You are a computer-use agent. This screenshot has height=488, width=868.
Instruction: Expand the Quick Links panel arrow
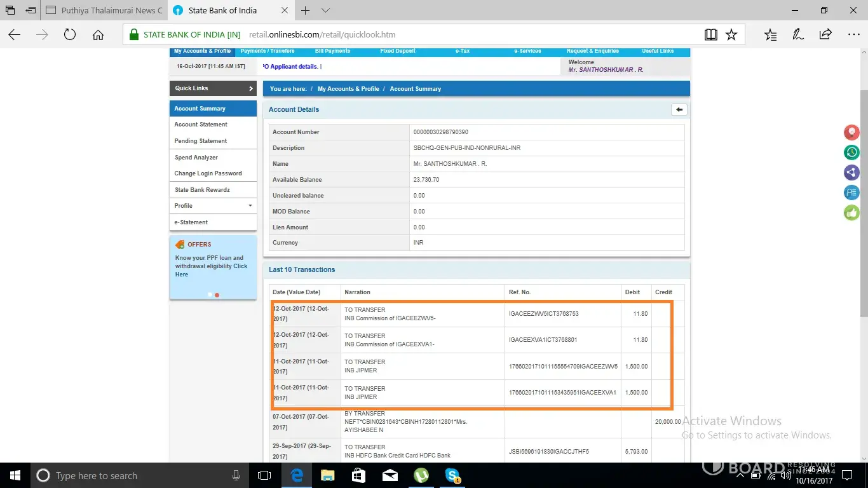[x=251, y=88]
